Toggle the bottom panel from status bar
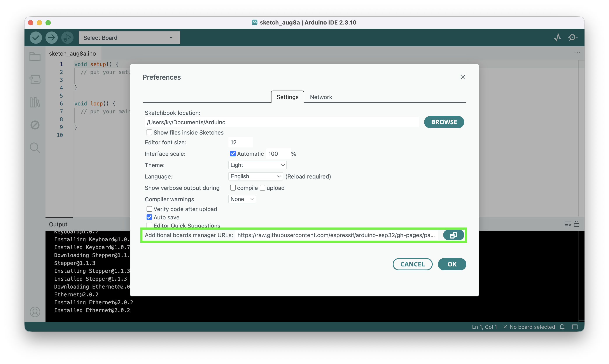Image resolution: width=609 pixels, height=364 pixels. point(575,327)
